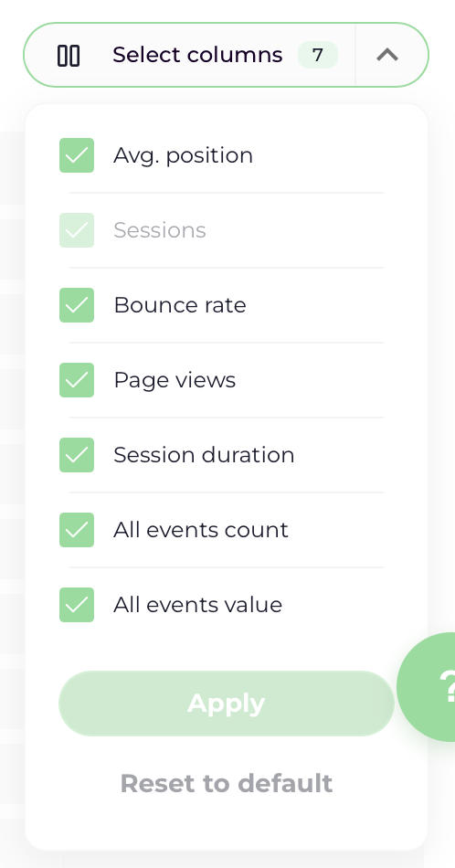Click the Select columns label text
This screenshot has height=868, width=455.
click(197, 55)
